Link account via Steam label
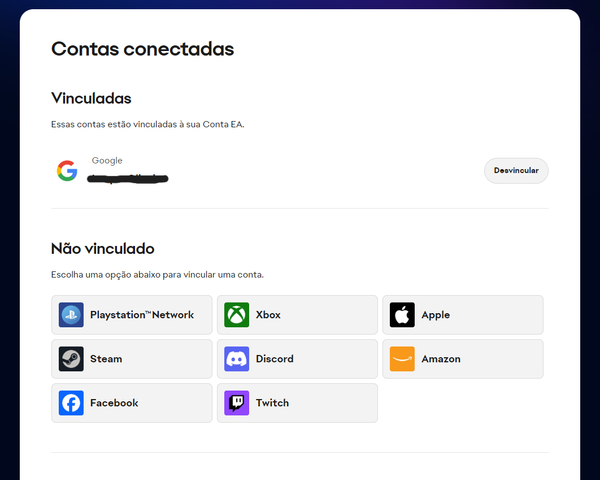 (x=106, y=359)
